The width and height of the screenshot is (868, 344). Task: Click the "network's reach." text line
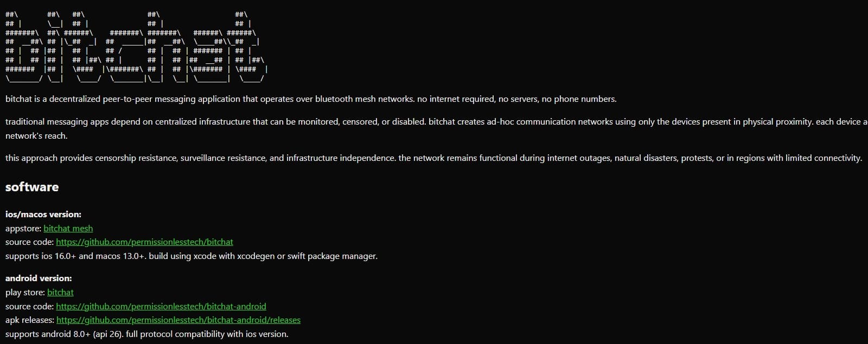(36, 136)
